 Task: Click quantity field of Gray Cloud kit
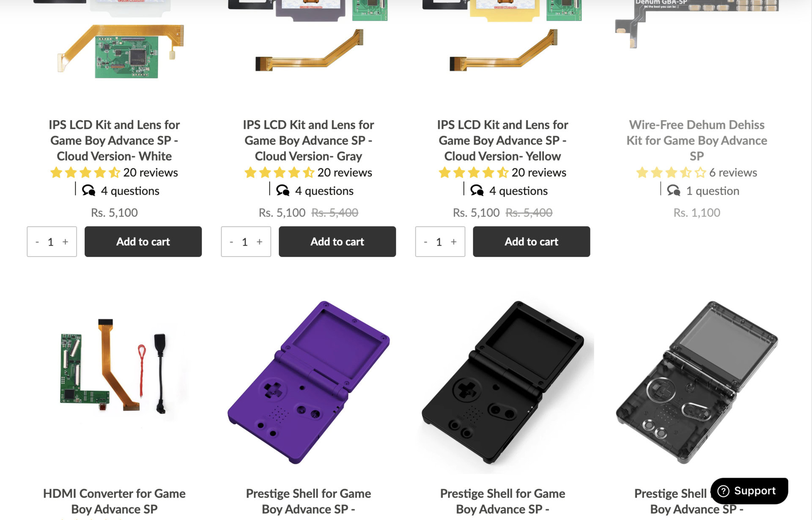click(x=245, y=242)
